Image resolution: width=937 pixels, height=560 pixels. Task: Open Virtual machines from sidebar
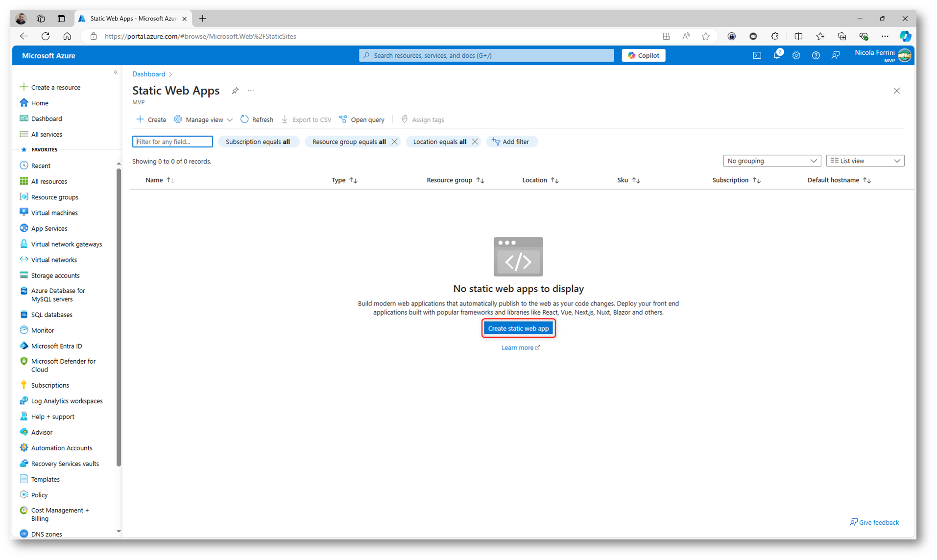click(54, 212)
